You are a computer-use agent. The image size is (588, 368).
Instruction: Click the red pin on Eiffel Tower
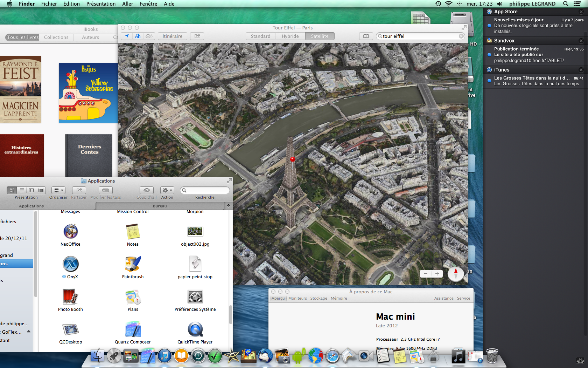293,159
